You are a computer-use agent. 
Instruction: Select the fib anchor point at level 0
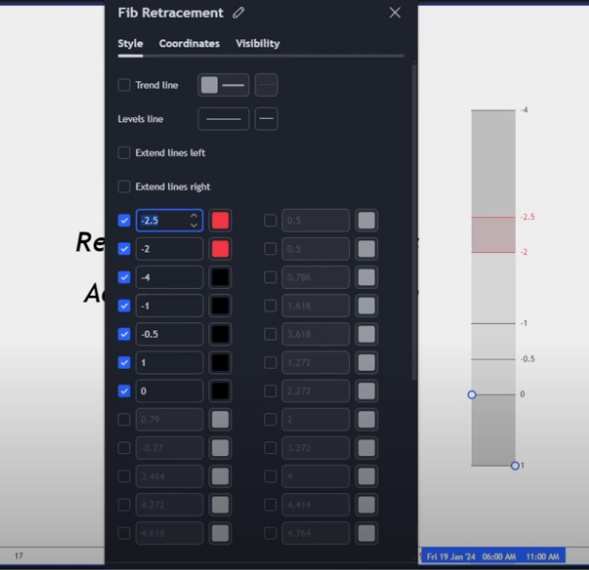(x=472, y=395)
